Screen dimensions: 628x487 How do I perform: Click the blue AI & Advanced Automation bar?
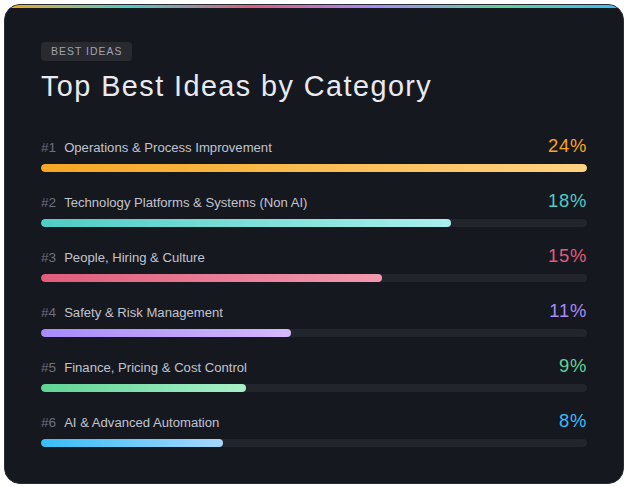click(x=132, y=443)
